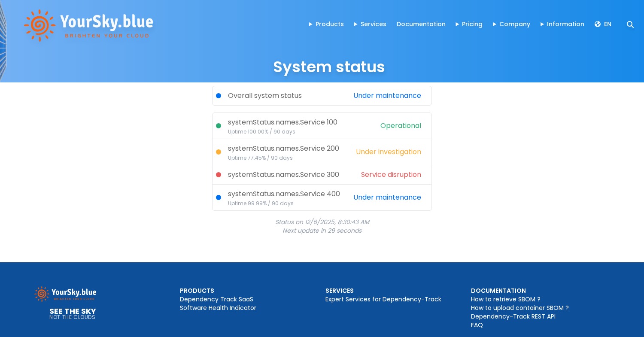Click the green status dot for Service 100
This screenshot has width=644, height=337.
pyautogui.click(x=219, y=126)
